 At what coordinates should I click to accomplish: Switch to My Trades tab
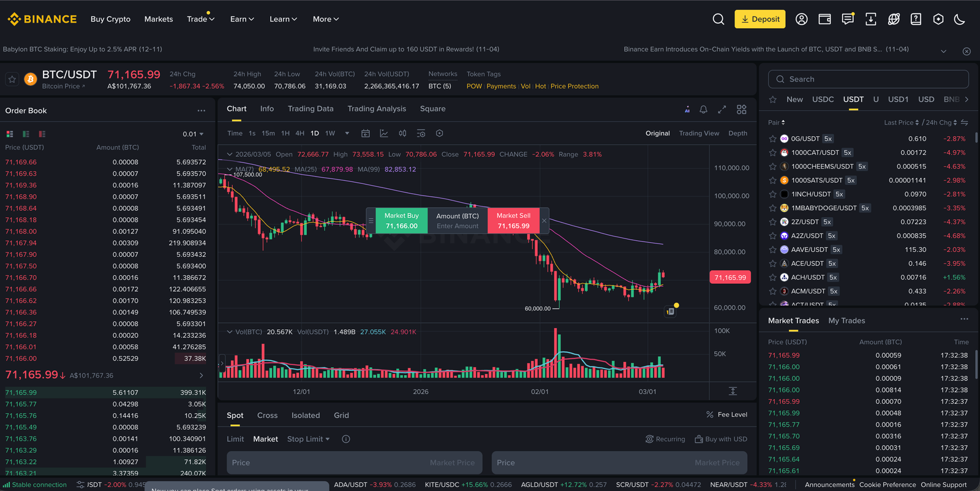[x=846, y=321]
